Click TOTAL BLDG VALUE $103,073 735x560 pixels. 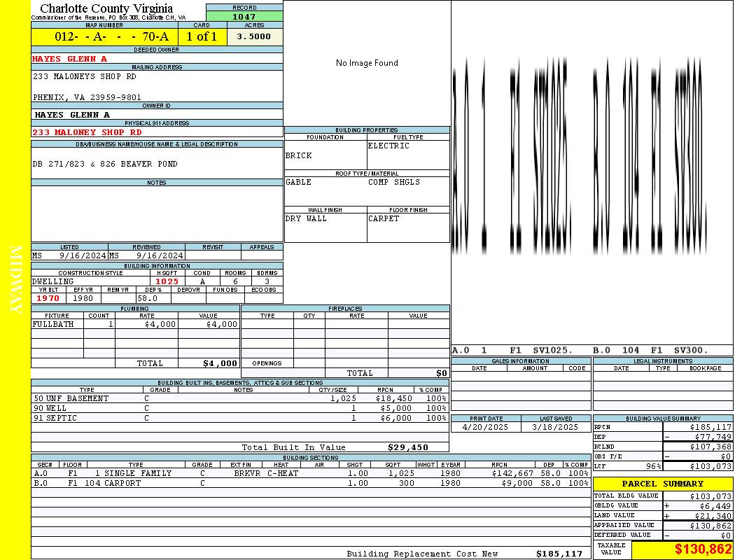(710, 496)
